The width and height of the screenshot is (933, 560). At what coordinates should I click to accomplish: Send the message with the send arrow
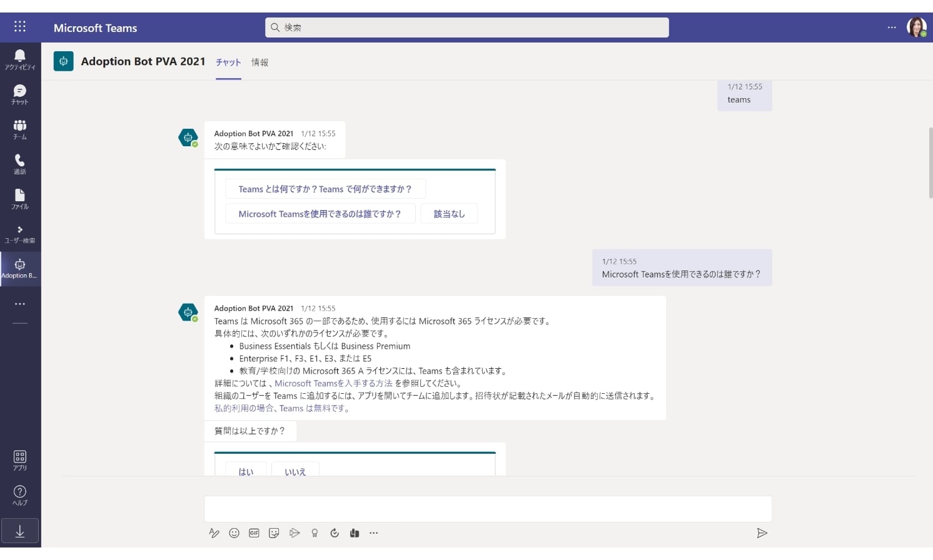(x=762, y=533)
